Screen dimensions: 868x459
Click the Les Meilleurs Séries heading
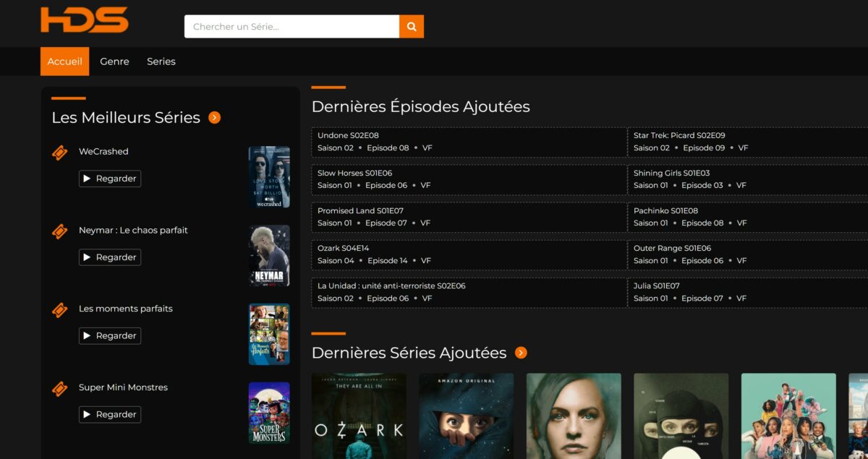tap(126, 118)
